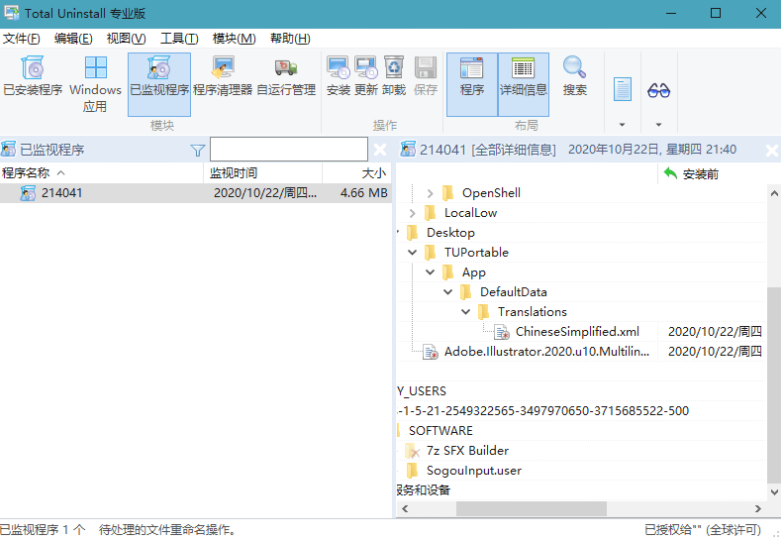Click the ChineseSimplified.xml file icon

[x=502, y=332]
